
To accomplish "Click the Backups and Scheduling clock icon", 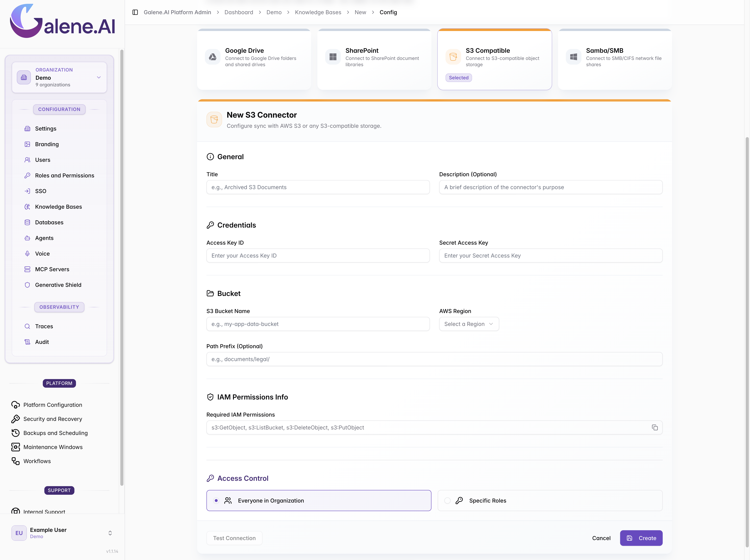I will click(16, 433).
